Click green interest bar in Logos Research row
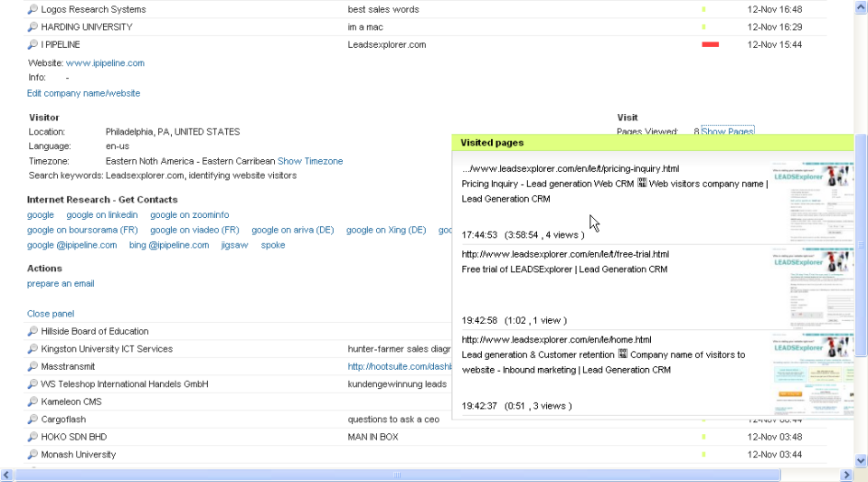868x482 pixels. [x=704, y=9]
